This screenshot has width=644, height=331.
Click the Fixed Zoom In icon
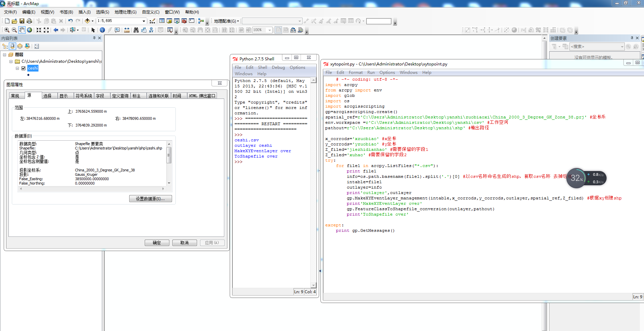(x=39, y=30)
